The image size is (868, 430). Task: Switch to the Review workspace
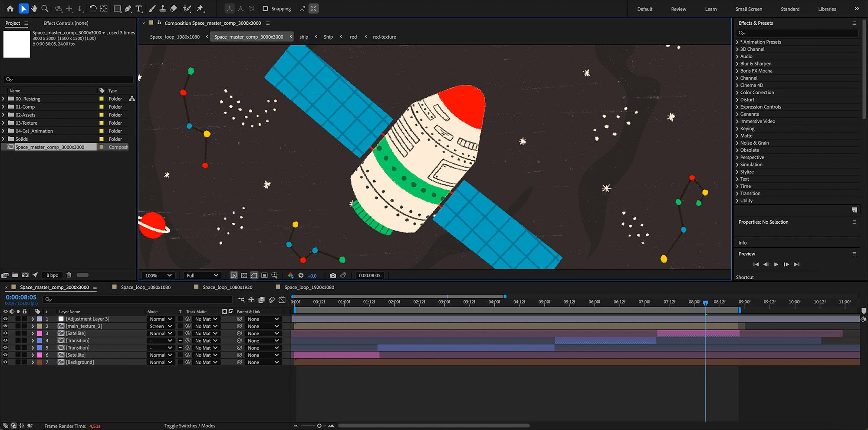tap(678, 9)
